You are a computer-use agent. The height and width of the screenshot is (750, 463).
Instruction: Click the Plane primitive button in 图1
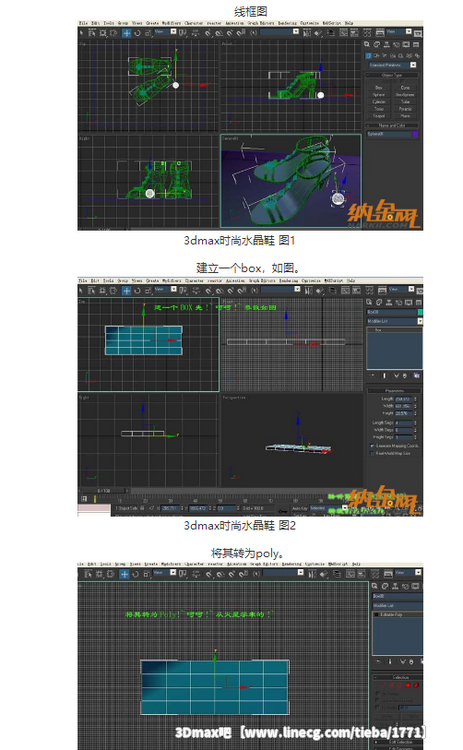click(405, 116)
